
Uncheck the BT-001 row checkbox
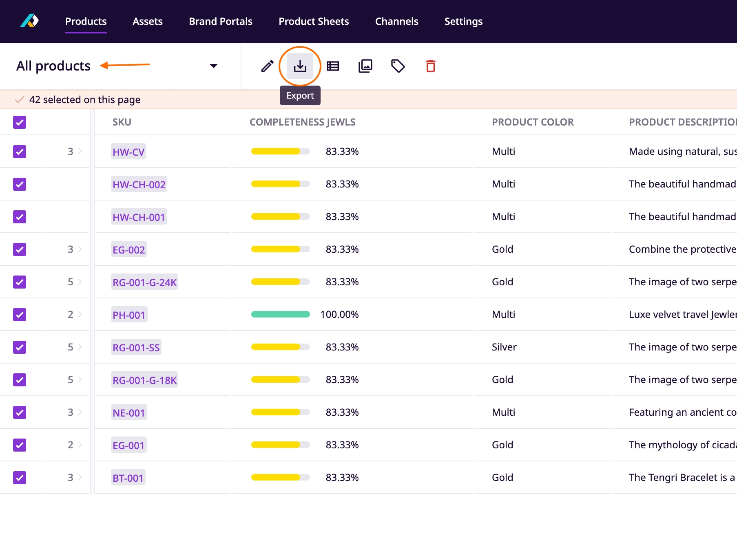pos(20,478)
